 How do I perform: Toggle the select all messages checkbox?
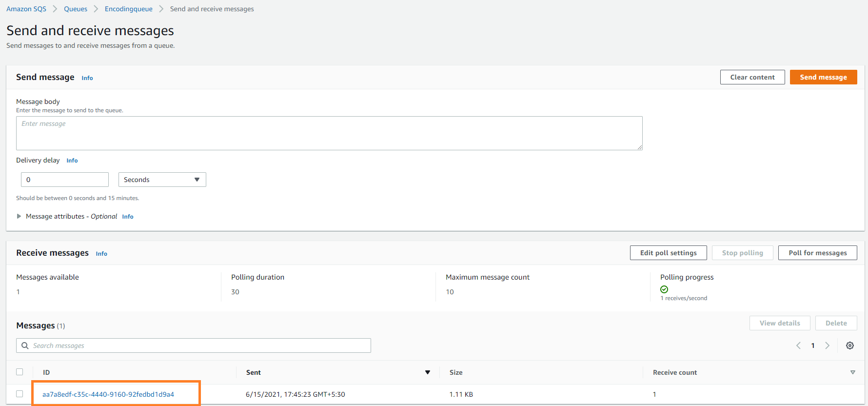coord(20,372)
